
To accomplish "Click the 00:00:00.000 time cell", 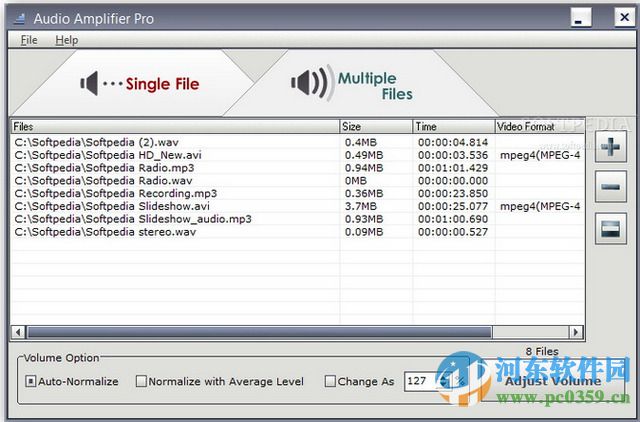I will coord(453,180).
